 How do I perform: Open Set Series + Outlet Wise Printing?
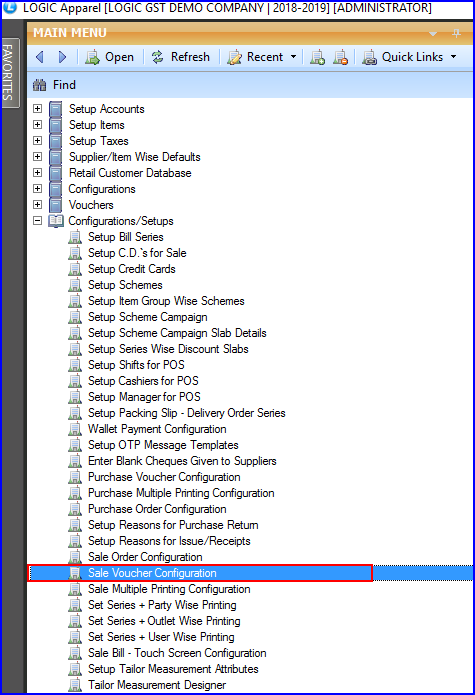[x=164, y=621]
